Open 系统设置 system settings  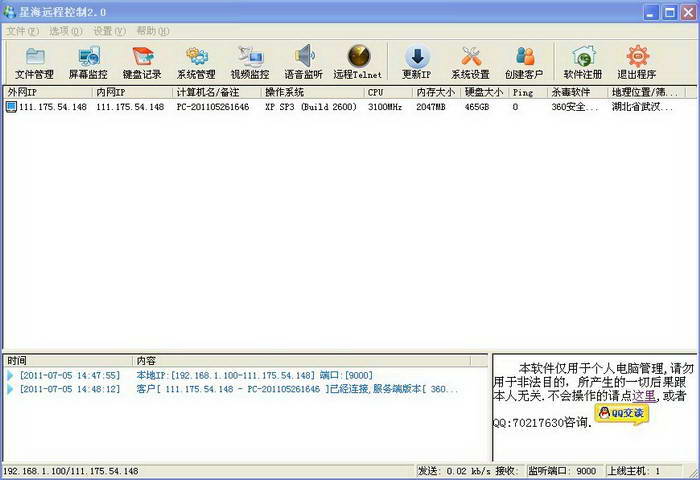pyautogui.click(x=470, y=62)
